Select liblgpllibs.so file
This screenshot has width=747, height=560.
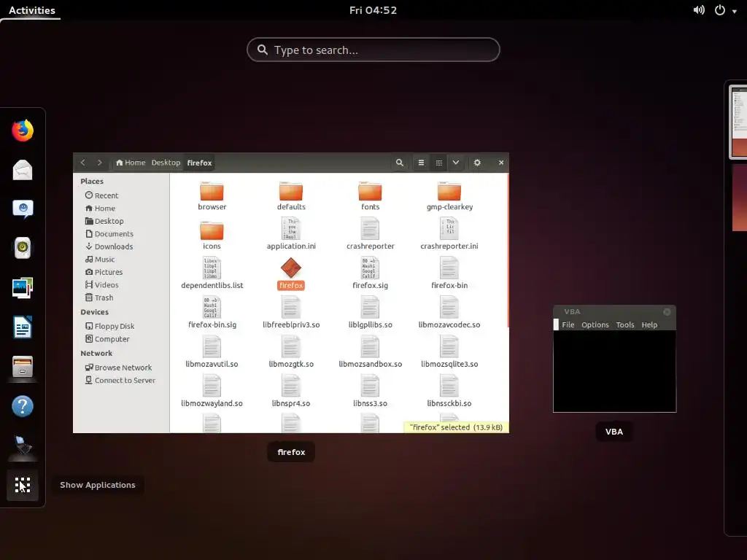[x=370, y=312]
